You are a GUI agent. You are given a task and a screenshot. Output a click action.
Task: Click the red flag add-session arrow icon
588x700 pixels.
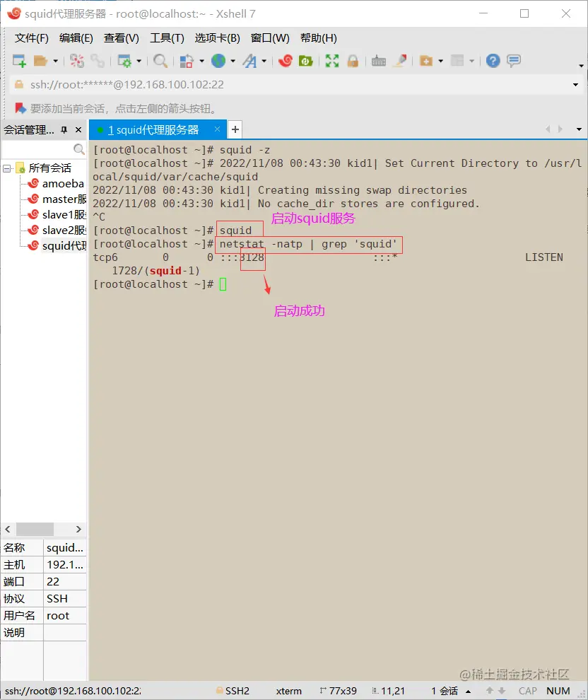[20, 108]
